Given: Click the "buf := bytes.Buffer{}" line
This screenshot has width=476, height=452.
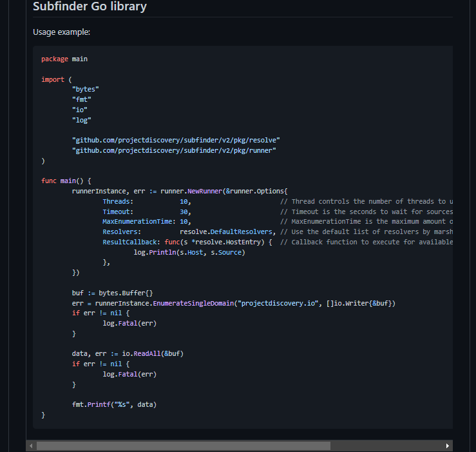Looking at the screenshot, I should point(112,293).
